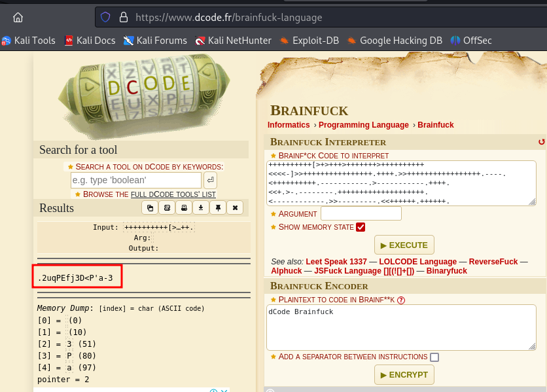Open the tracking protection shield icon
The height and width of the screenshot is (392, 547).
click(x=105, y=17)
